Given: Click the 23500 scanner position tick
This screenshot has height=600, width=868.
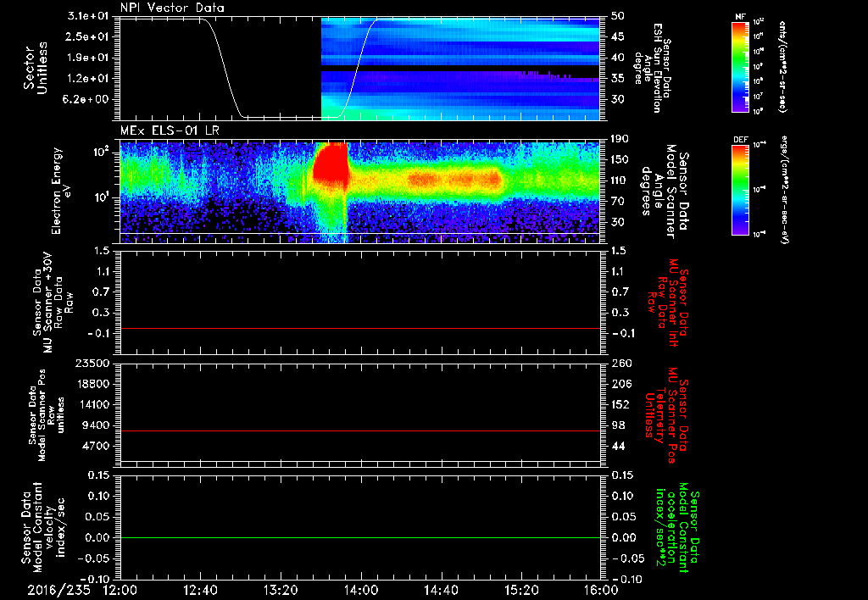Looking at the screenshot, I should tap(92, 363).
